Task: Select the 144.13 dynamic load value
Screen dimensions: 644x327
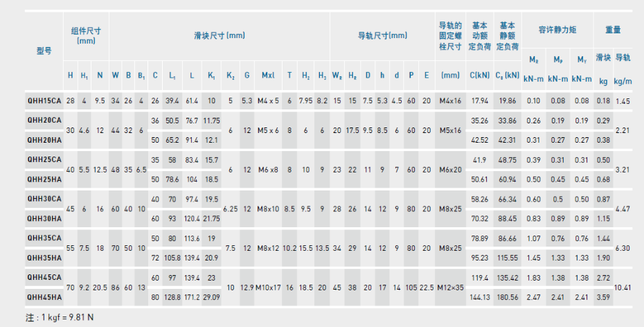Action: (x=479, y=297)
